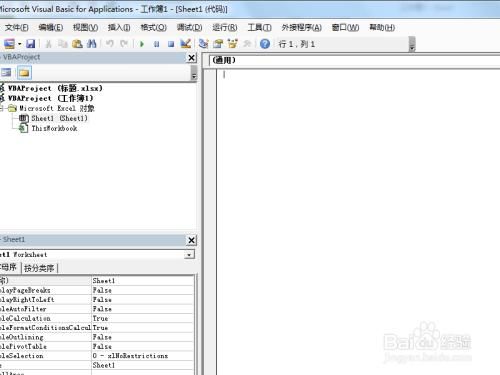500x375 pixels.
Task: Click False value of DisplayRightToLeft property
Action: [142, 300]
